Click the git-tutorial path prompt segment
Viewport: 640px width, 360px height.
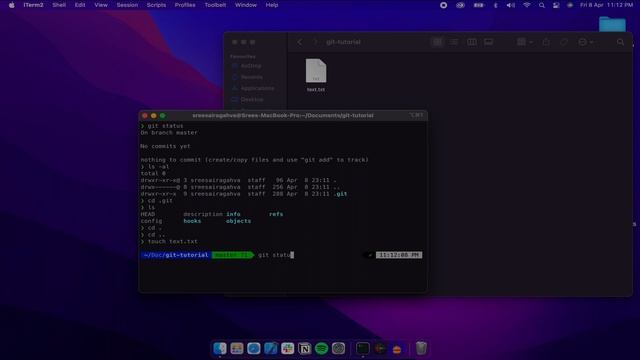pyautogui.click(x=176, y=255)
